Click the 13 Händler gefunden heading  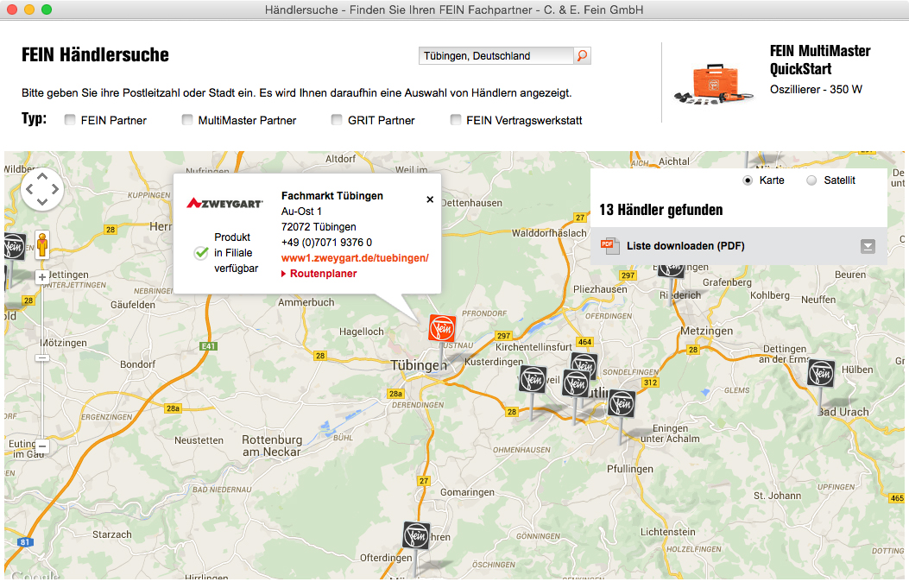(661, 210)
